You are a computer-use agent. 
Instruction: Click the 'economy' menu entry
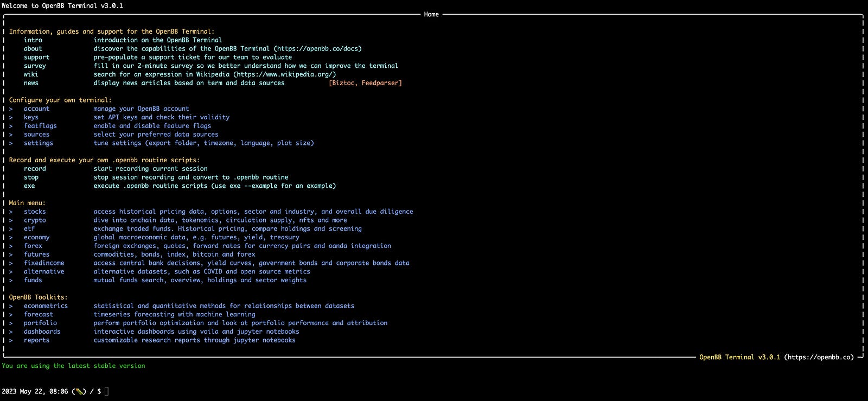pos(36,238)
